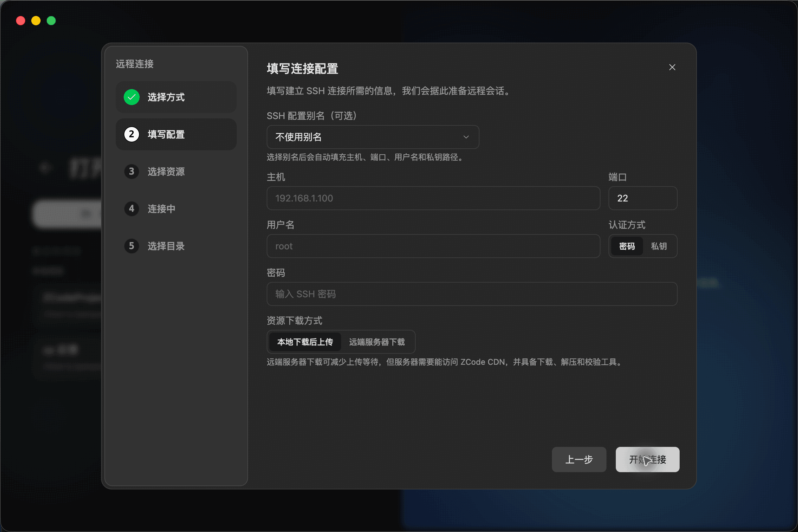Click the 开始连接 button

pos(647,460)
